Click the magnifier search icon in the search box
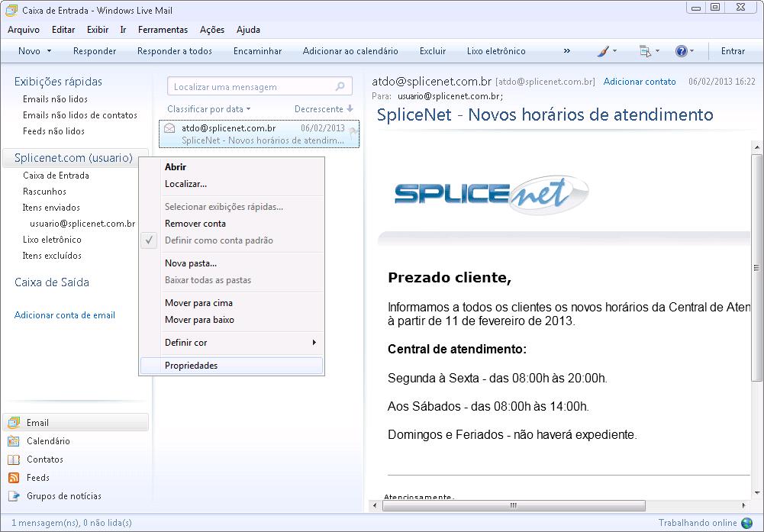 tap(340, 86)
